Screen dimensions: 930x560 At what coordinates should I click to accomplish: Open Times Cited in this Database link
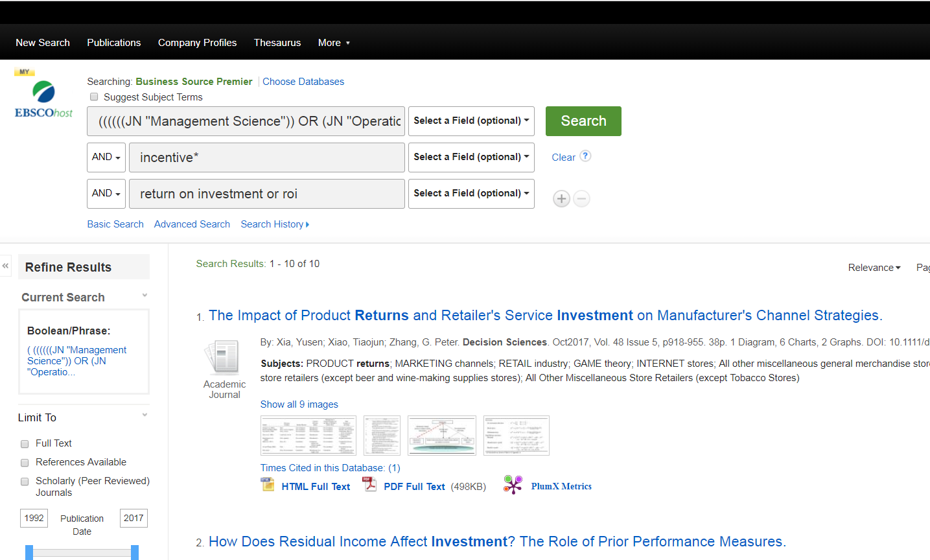331,468
